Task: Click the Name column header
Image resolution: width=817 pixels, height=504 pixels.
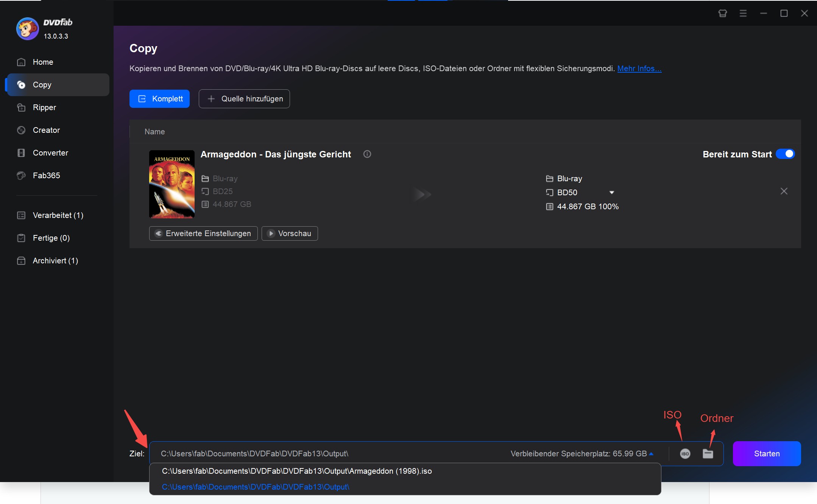Action: [x=154, y=132]
